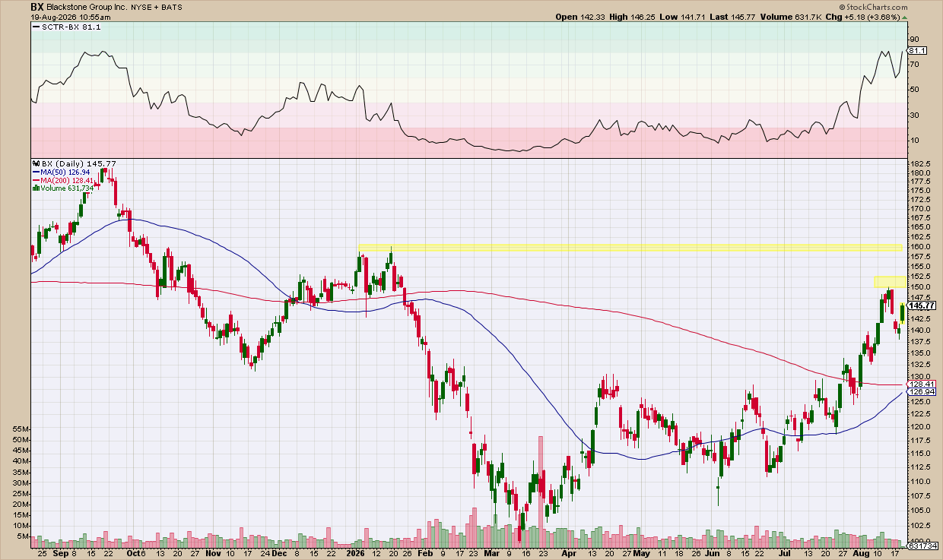
Task: Click the Open 142.33 value in header
Action: click(x=581, y=17)
